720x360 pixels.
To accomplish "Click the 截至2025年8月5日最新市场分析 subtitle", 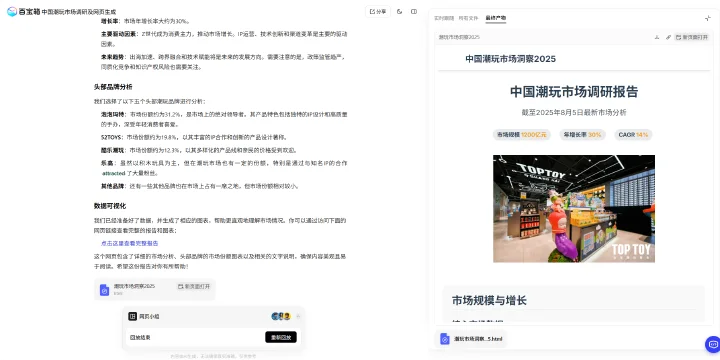I will [x=574, y=112].
